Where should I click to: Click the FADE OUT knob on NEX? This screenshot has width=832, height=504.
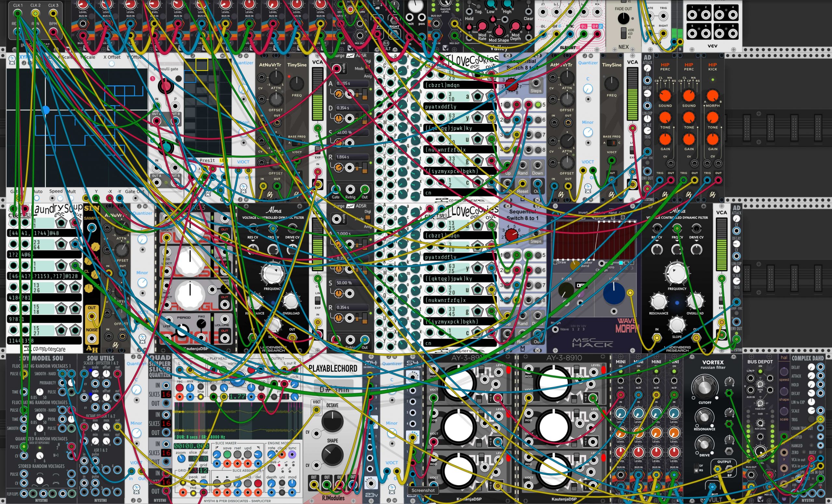tap(623, 18)
